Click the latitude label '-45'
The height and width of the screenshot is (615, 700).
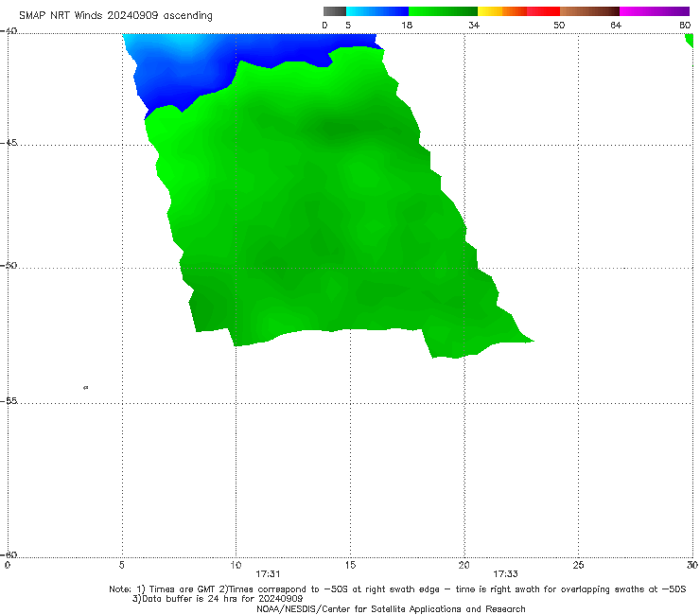tap(9, 143)
